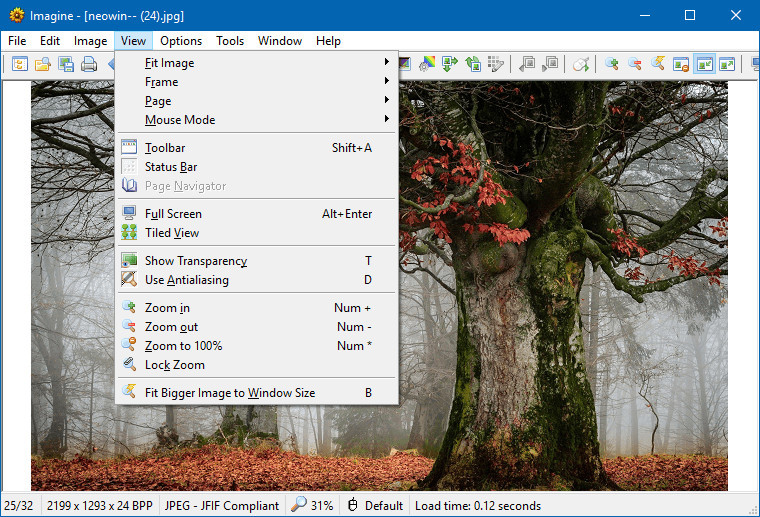Viewport: 760px width, 517px height.
Task: Open the Tools menu
Action: click(230, 41)
